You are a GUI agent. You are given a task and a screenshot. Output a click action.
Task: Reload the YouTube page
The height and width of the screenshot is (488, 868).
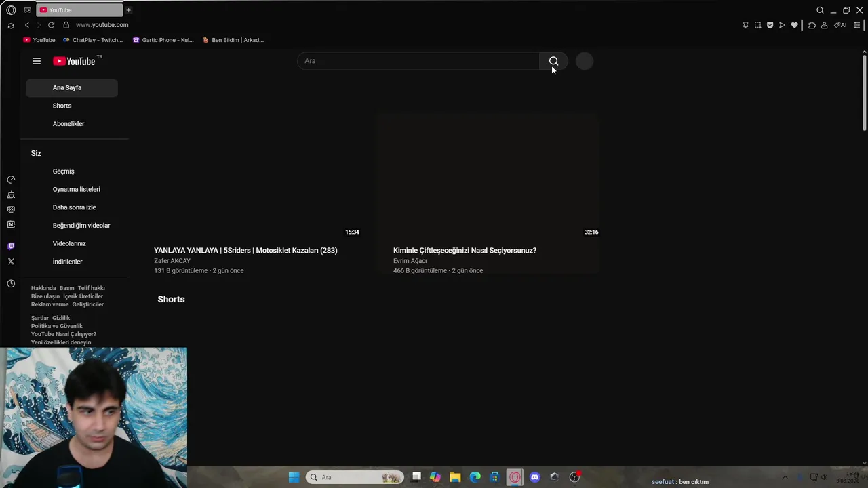tap(51, 25)
